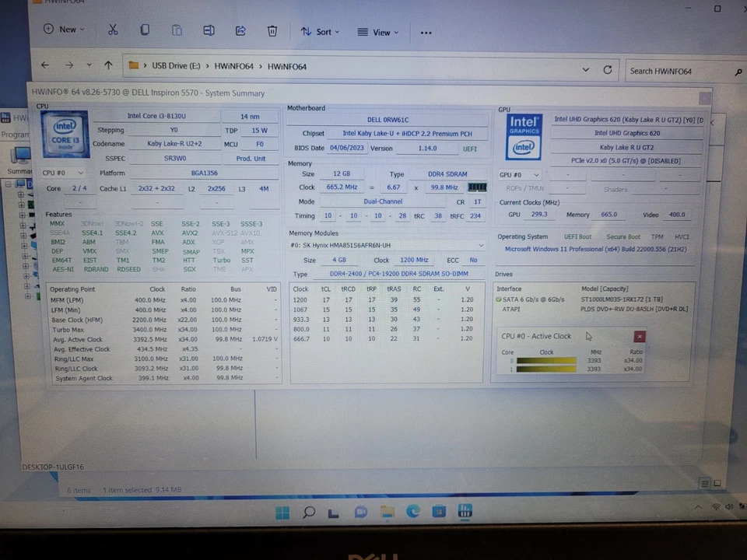Click the ST1000LM035 drive model entry

(x=622, y=299)
